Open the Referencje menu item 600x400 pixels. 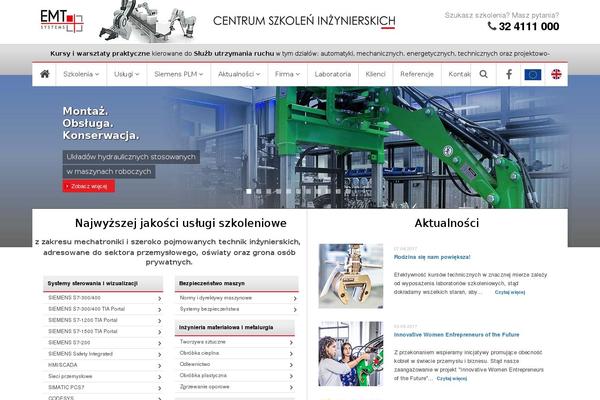pos(417,74)
